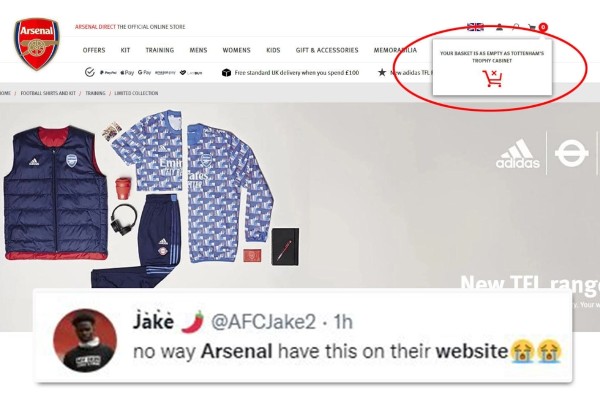Viewport: 600px width, 395px height.
Task: Click the delivery box icon
Action: click(226, 73)
